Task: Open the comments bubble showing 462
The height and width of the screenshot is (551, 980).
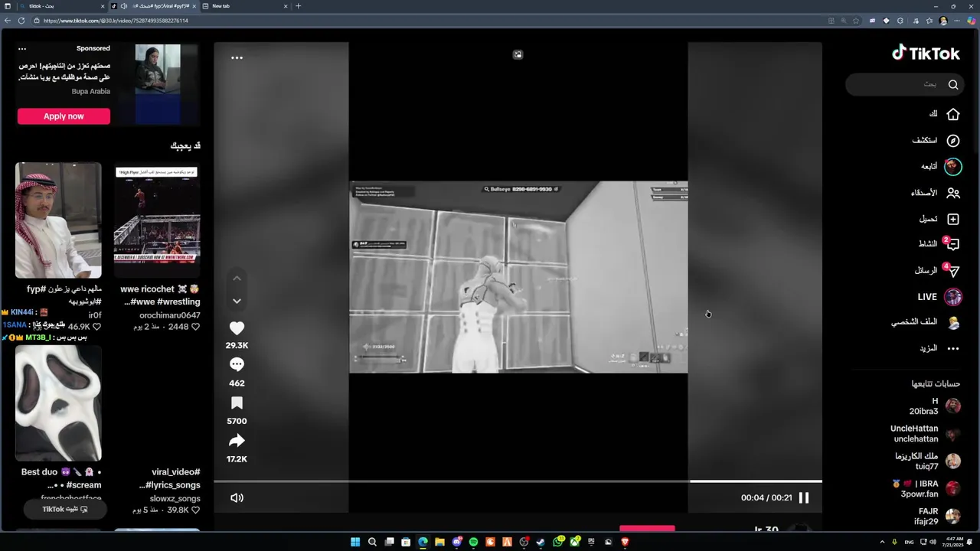Action: [x=237, y=365]
